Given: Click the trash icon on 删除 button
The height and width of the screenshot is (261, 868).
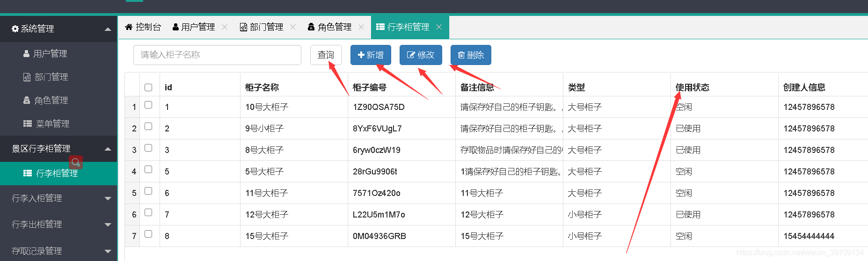Looking at the screenshot, I should [x=461, y=55].
